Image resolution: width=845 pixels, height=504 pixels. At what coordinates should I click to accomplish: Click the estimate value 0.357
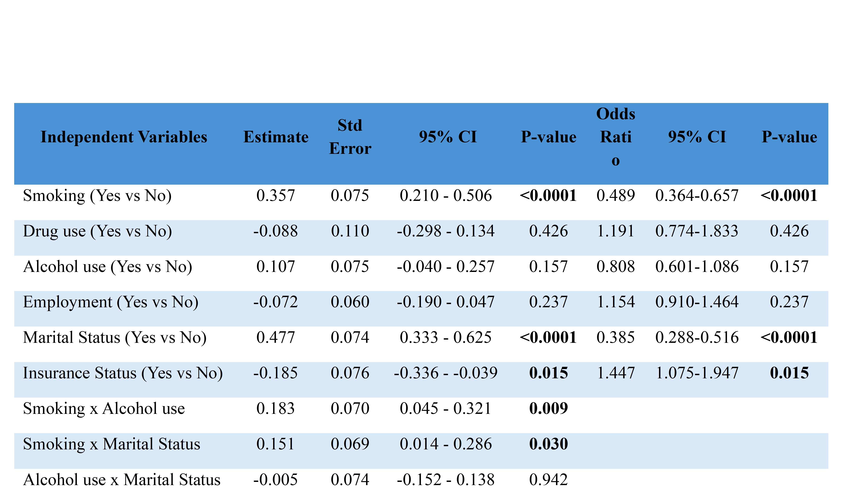click(275, 196)
